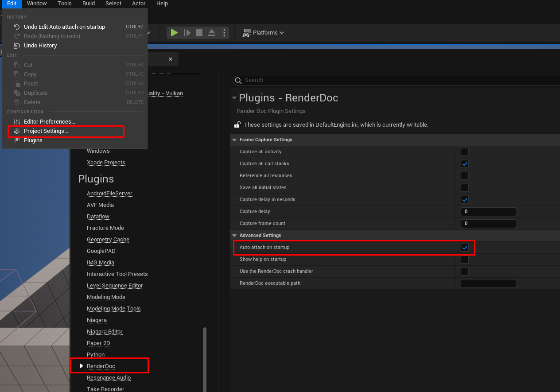Open Python plugin settings
560x392 pixels.
(x=96, y=355)
